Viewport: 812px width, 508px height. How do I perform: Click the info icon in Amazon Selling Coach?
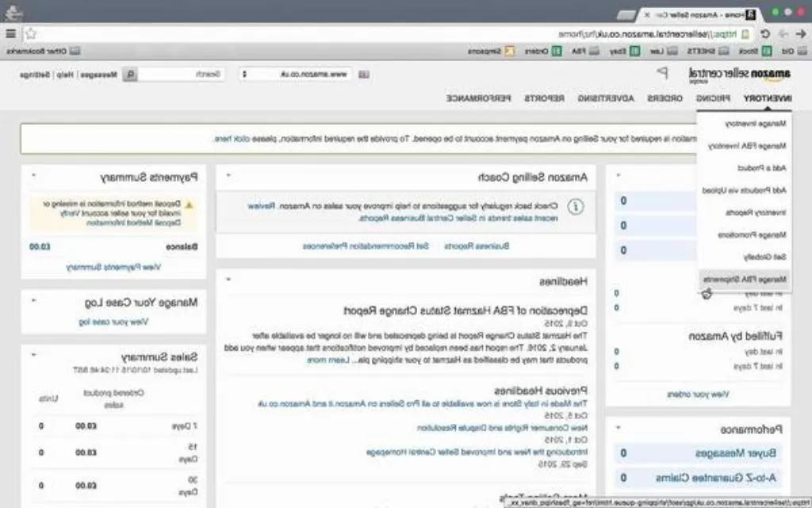[x=576, y=206]
